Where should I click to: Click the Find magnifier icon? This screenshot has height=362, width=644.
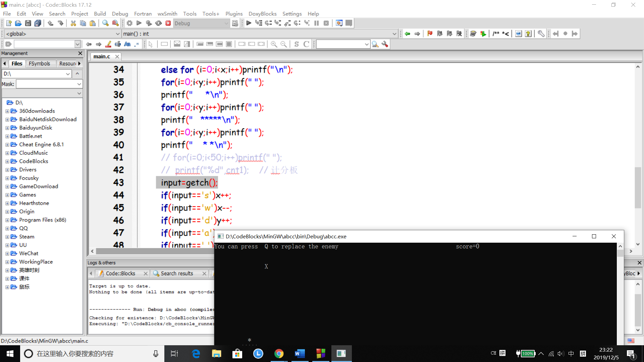point(105,23)
